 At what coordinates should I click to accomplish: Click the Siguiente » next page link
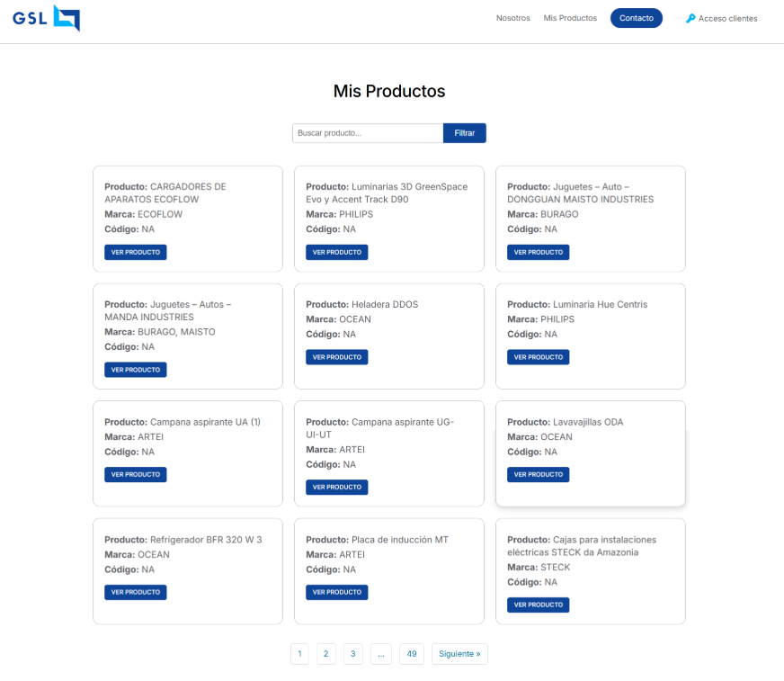coord(459,654)
